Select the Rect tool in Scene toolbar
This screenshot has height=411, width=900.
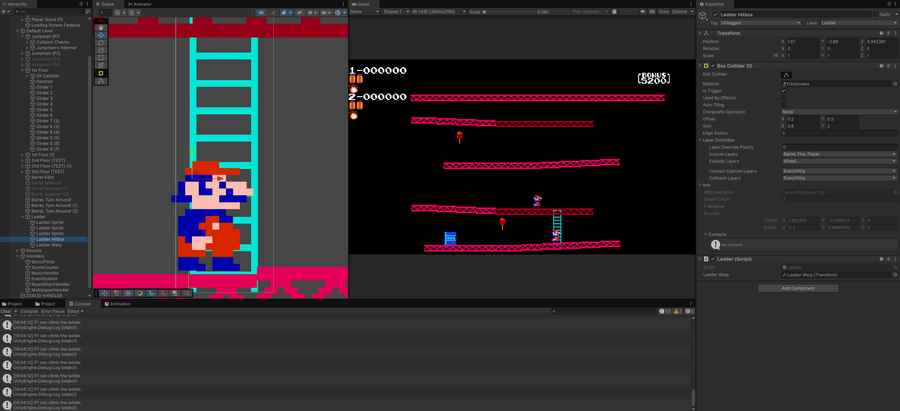point(101,57)
